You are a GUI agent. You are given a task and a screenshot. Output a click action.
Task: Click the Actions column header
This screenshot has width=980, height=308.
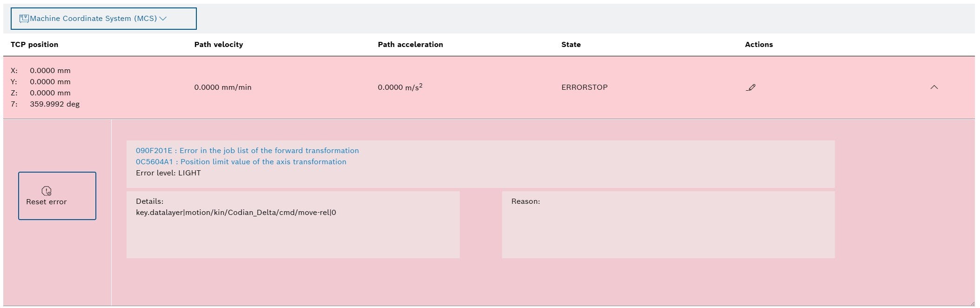(x=758, y=45)
